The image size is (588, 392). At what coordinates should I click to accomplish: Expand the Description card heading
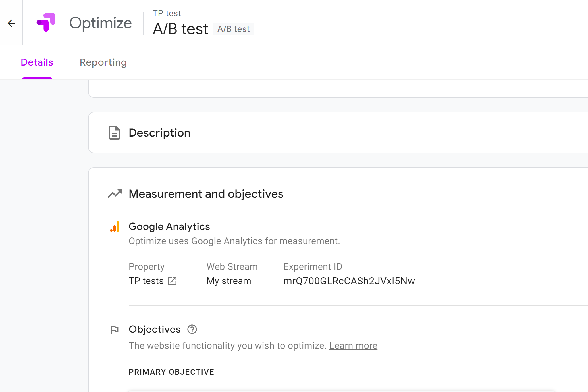click(159, 133)
